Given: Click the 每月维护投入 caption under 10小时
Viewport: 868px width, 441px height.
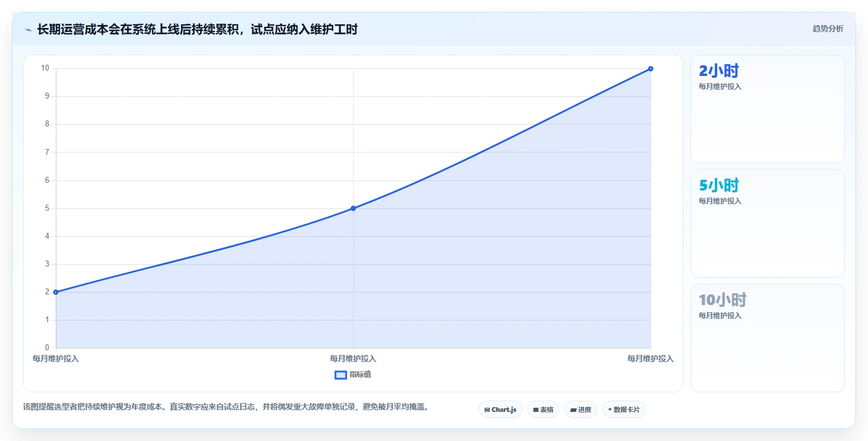Looking at the screenshot, I should (720, 316).
